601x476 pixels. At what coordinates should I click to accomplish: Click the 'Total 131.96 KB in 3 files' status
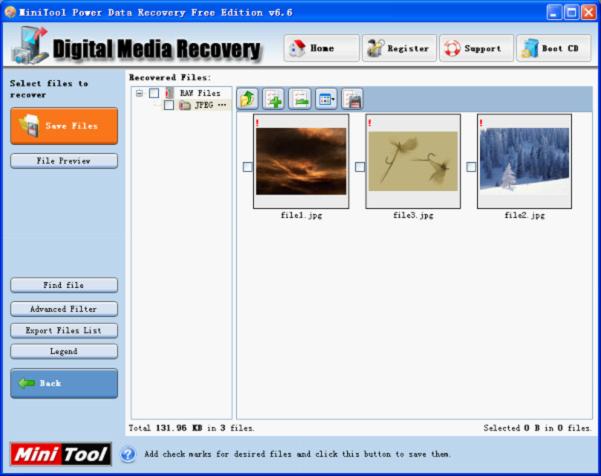tap(191, 428)
